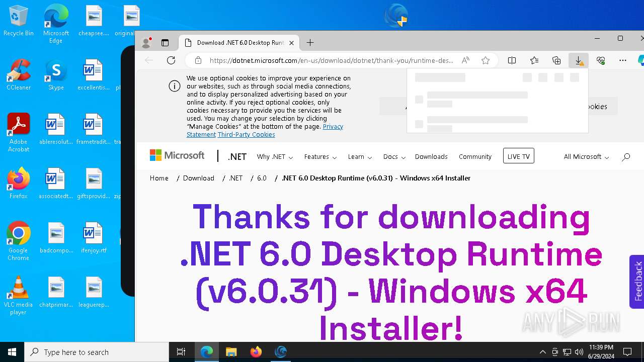
Task: Open the Collections toolbar icon
Action: (556, 60)
